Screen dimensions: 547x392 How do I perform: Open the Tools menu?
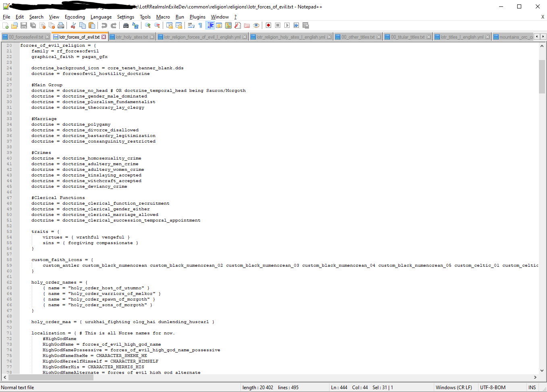(x=145, y=17)
